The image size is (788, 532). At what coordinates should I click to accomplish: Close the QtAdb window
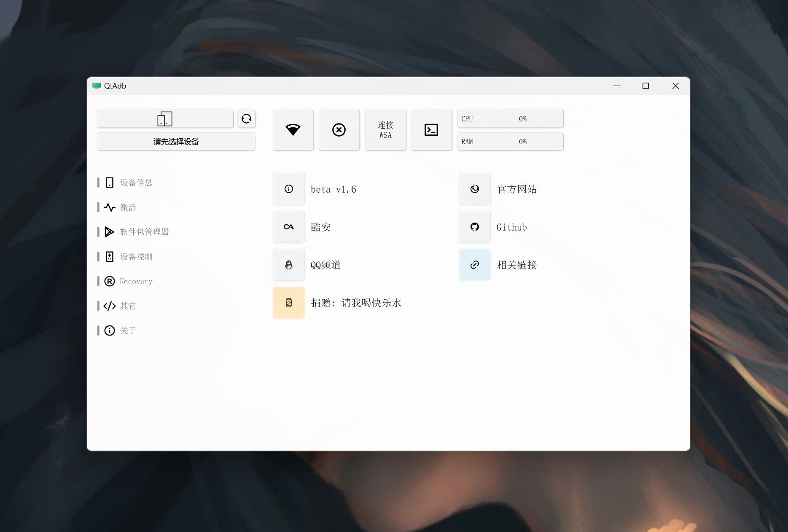pos(675,86)
